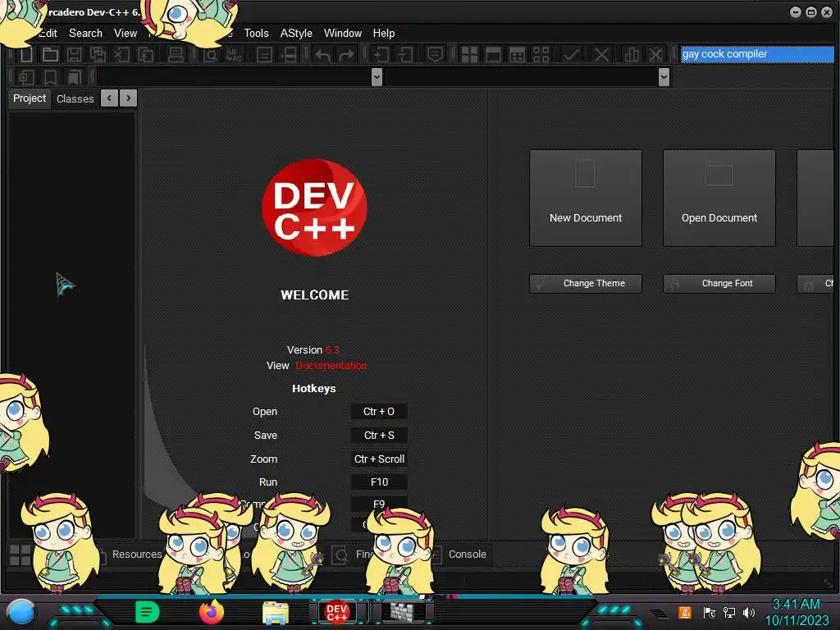Open the Resources bottom tab
The width and height of the screenshot is (840, 630).
137,555
